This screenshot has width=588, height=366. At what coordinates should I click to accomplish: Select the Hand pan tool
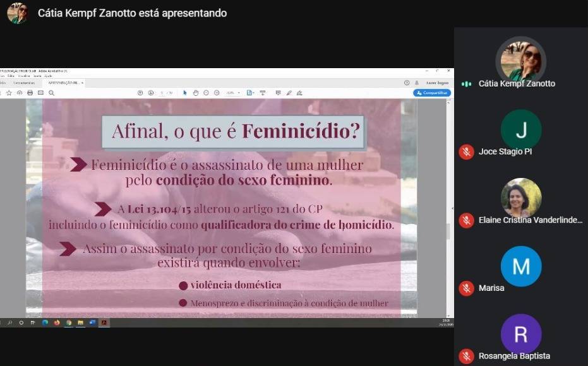196,93
